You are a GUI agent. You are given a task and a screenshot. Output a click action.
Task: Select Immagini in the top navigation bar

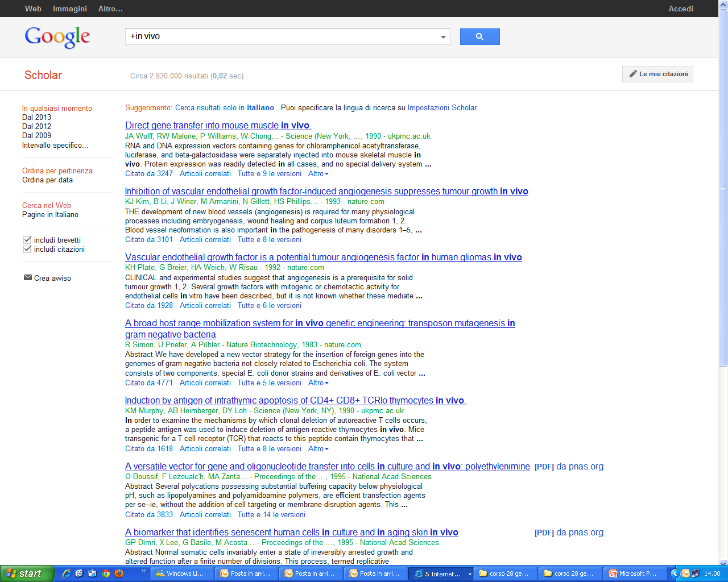click(70, 9)
